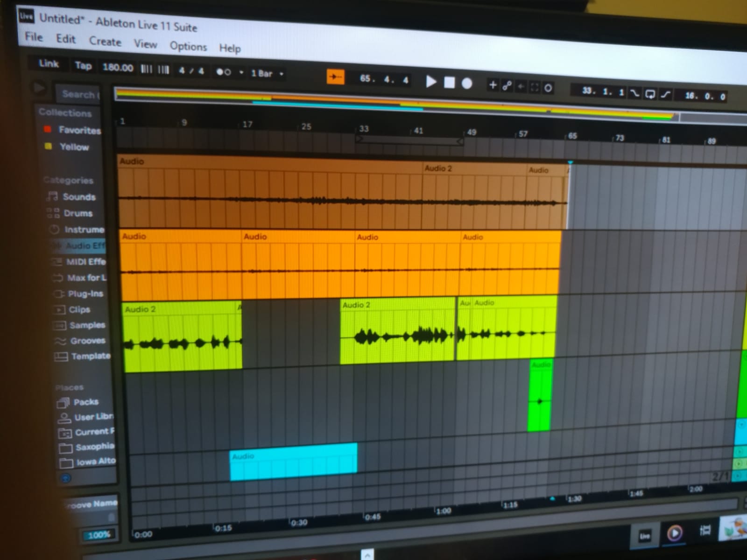Click the Tap tempo button
The image size is (747, 560).
click(x=83, y=65)
